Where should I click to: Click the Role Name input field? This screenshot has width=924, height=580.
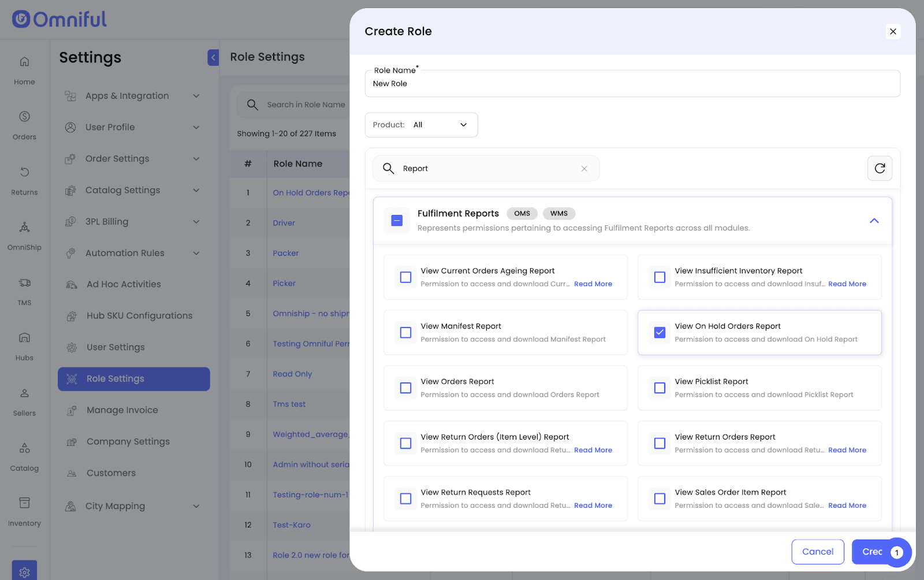tap(632, 84)
